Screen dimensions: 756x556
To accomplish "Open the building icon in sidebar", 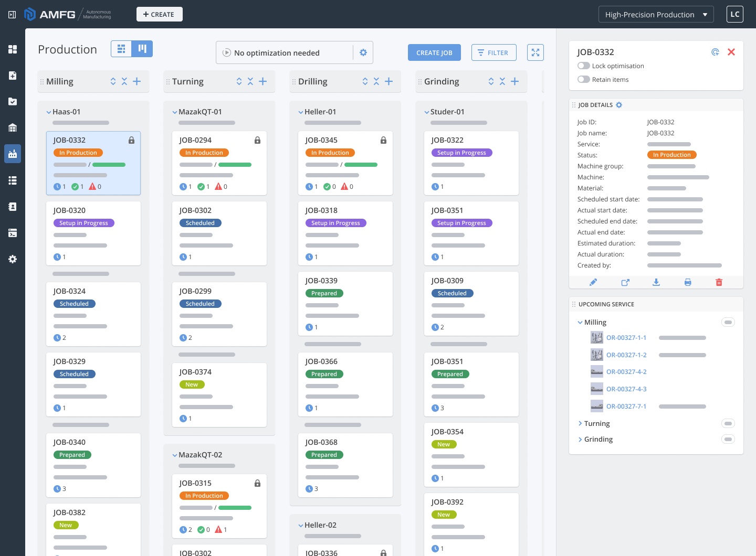I will pos(13,127).
